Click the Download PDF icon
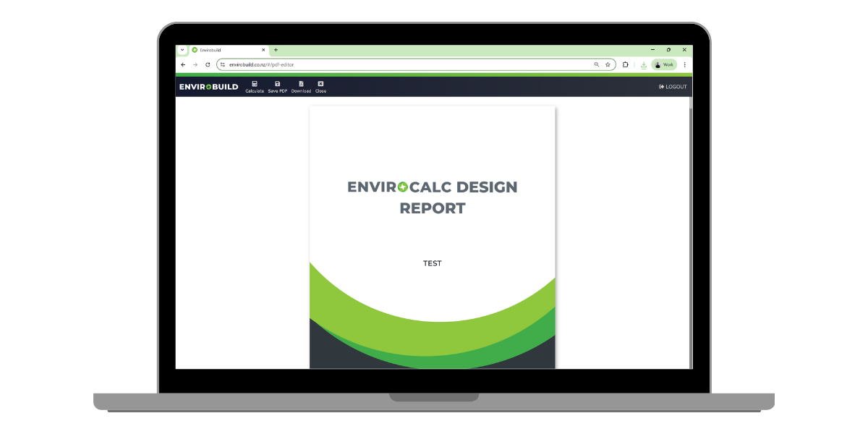 pyautogui.click(x=301, y=87)
